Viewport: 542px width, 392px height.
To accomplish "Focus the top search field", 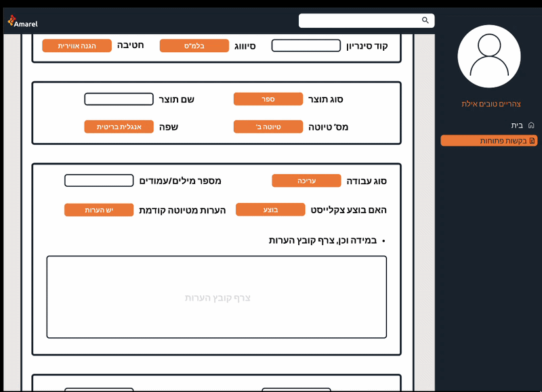I will point(367,20).
